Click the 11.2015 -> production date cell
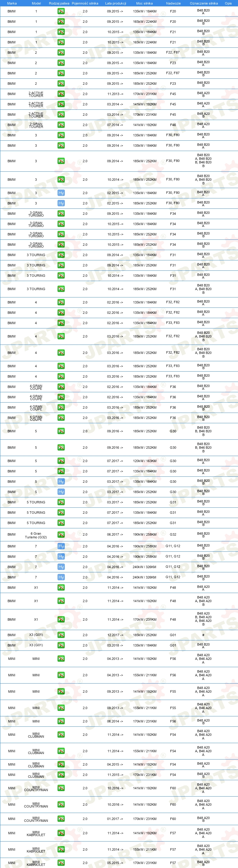The width and height of the screenshot is (238, 868). click(115, 775)
